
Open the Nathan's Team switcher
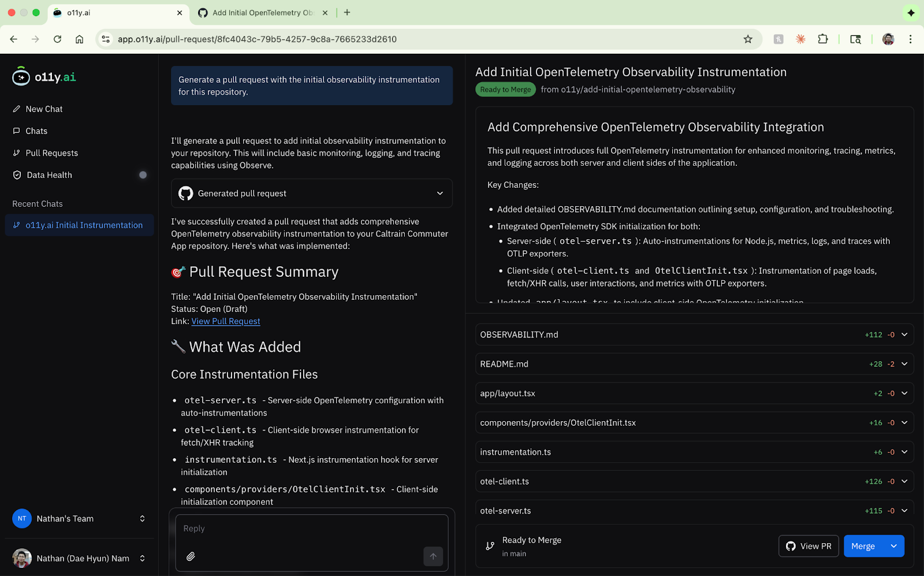[x=79, y=519]
